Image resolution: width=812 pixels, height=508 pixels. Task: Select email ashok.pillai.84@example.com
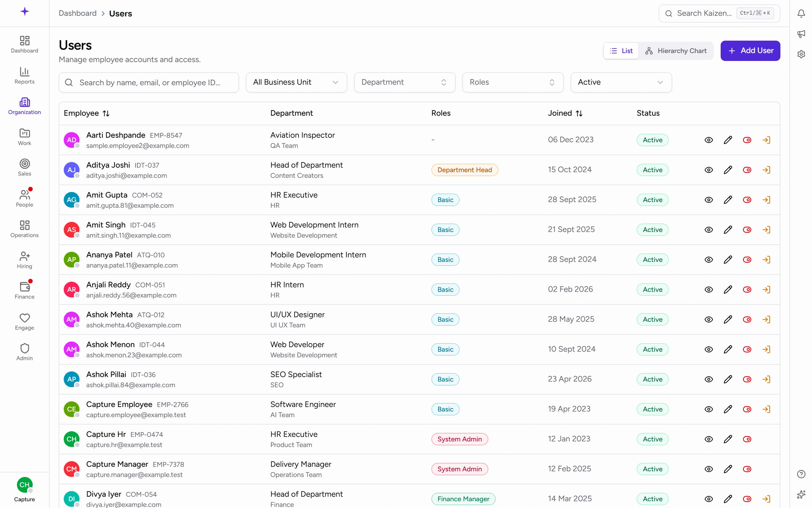point(131,385)
